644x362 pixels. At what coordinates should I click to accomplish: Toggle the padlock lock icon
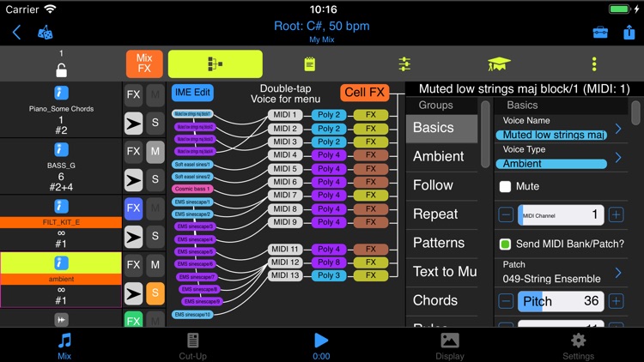click(61, 70)
